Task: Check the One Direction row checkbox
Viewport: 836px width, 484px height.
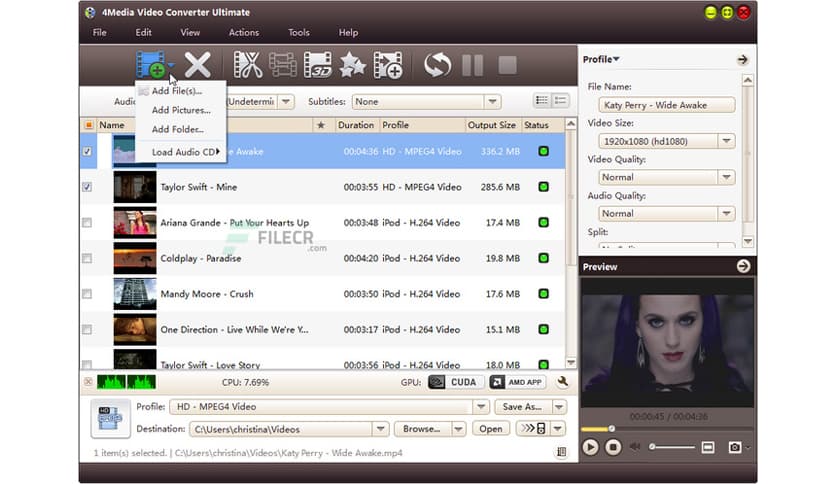Action: pos(87,329)
